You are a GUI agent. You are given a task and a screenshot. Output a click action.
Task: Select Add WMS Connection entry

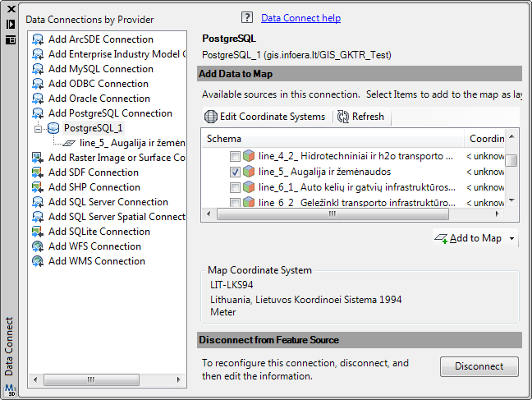coord(97,261)
